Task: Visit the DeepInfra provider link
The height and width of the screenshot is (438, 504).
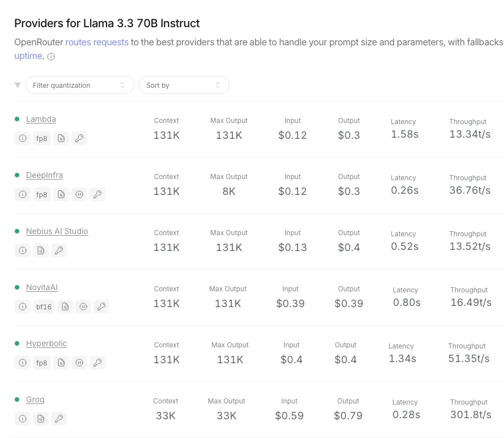Action: (44, 175)
